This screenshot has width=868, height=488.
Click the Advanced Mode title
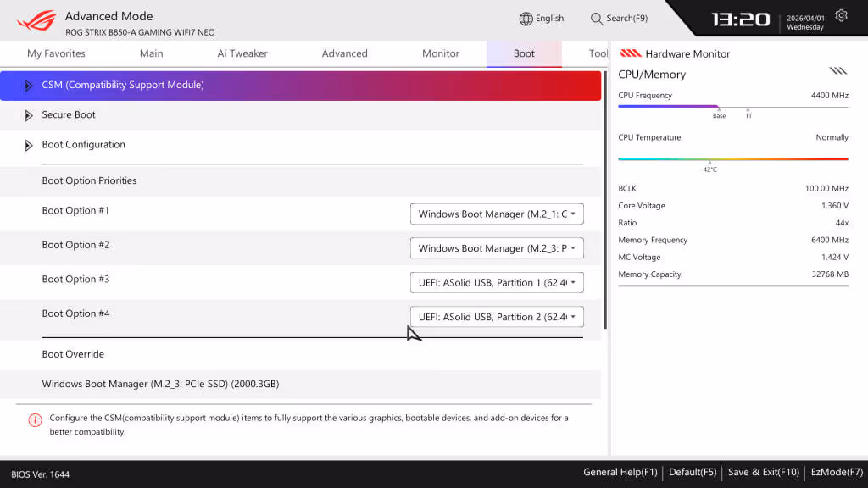click(108, 16)
